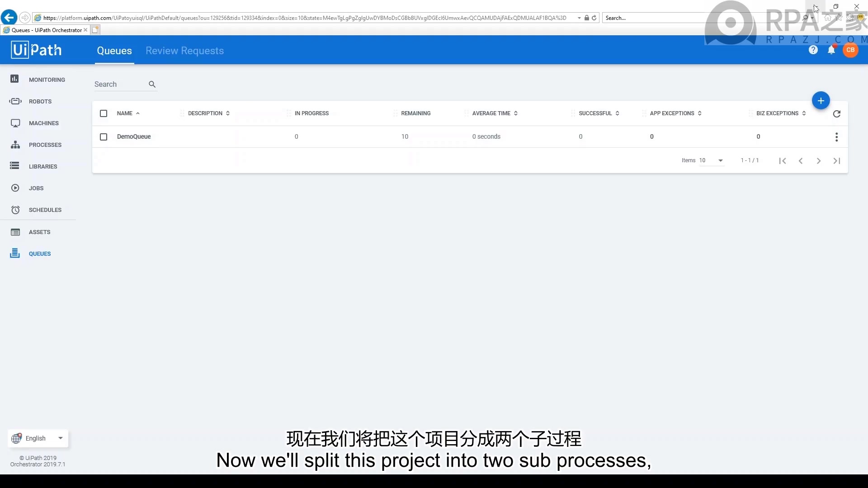
Task: Close the Queues browser tab
Action: [x=85, y=30]
